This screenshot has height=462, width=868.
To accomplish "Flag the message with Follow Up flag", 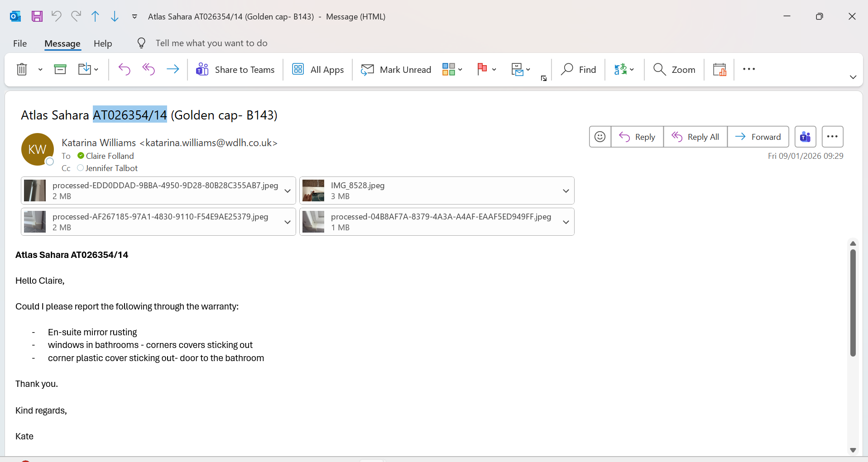I will click(x=482, y=69).
